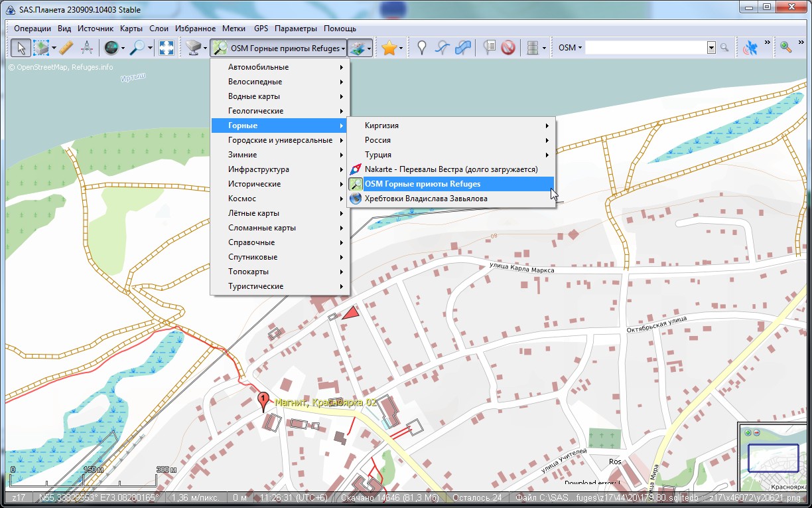Expand the zoom magnifier dropdown arrow
Screen dimensions: 812x508
click(x=151, y=47)
